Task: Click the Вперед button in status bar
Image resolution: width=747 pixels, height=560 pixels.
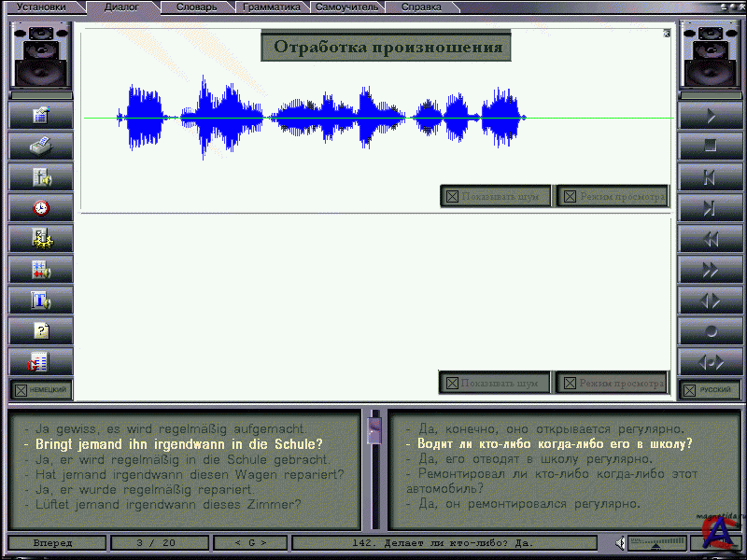Action: [x=54, y=542]
